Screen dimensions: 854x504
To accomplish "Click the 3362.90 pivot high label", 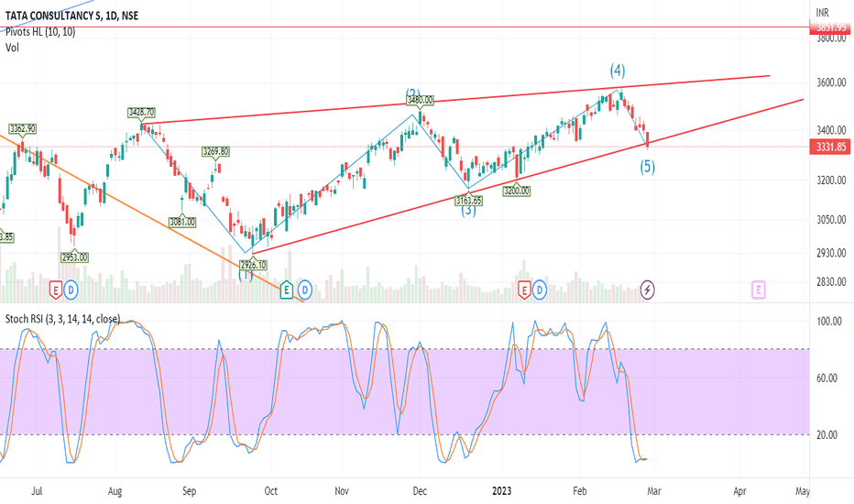I will click(x=22, y=128).
